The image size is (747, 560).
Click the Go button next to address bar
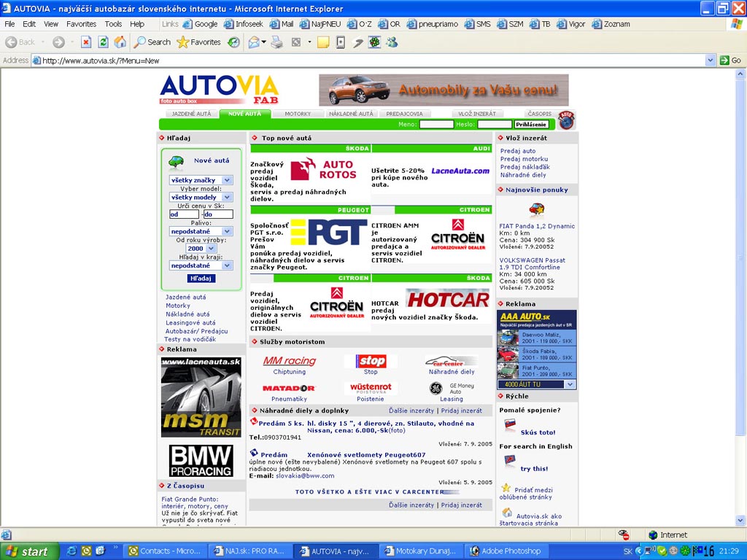[x=731, y=61]
